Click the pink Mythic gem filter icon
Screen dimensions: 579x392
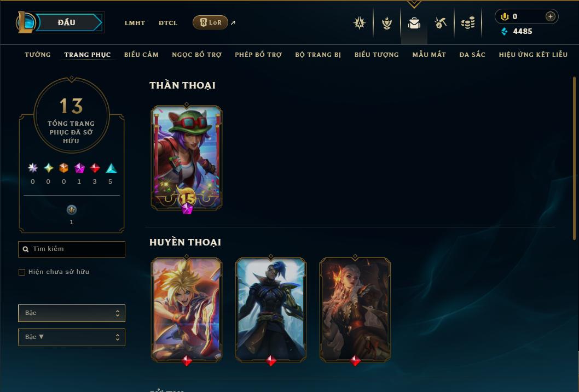pos(79,168)
